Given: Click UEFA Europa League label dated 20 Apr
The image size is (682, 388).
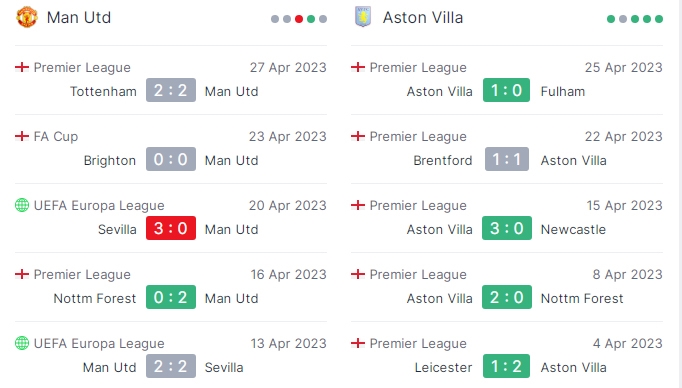Looking at the screenshot, I should pos(99,205).
